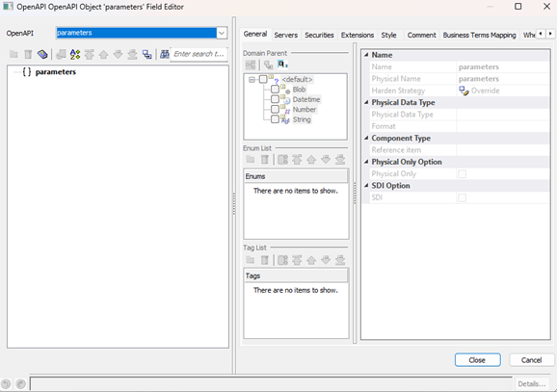
Task: Check the Blob domain checkbox
Action: 275,90
